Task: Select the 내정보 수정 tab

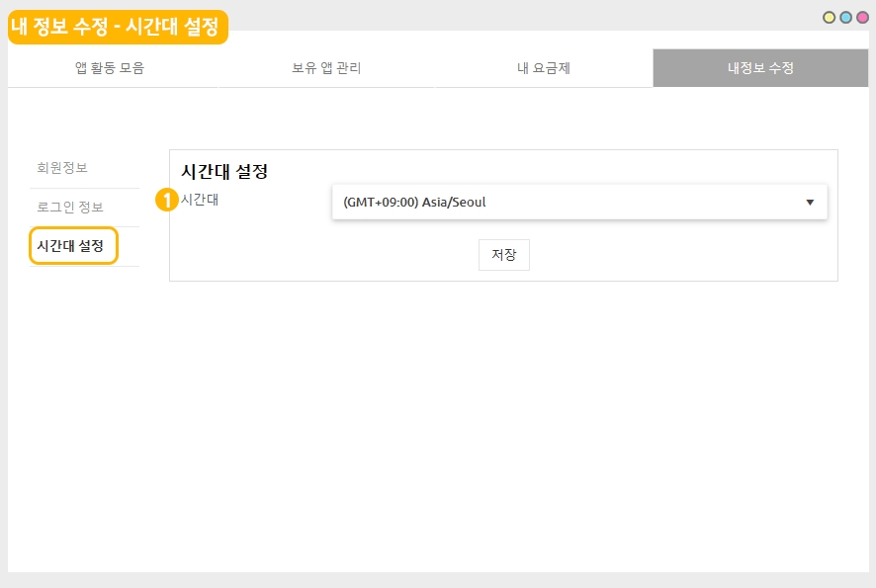Action: tap(759, 68)
